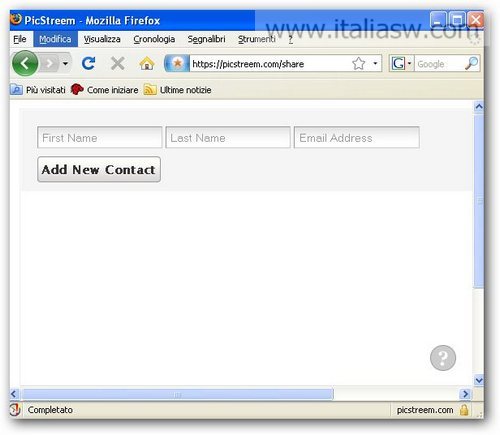The width and height of the screenshot is (500, 435).
Task: Open the Segnalibri menu
Action: (206, 39)
